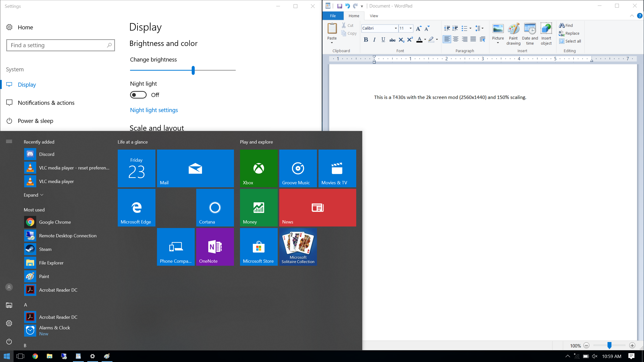Open the Calibri font family dropdown
Screen dimensions: 644x362
(x=396, y=28)
